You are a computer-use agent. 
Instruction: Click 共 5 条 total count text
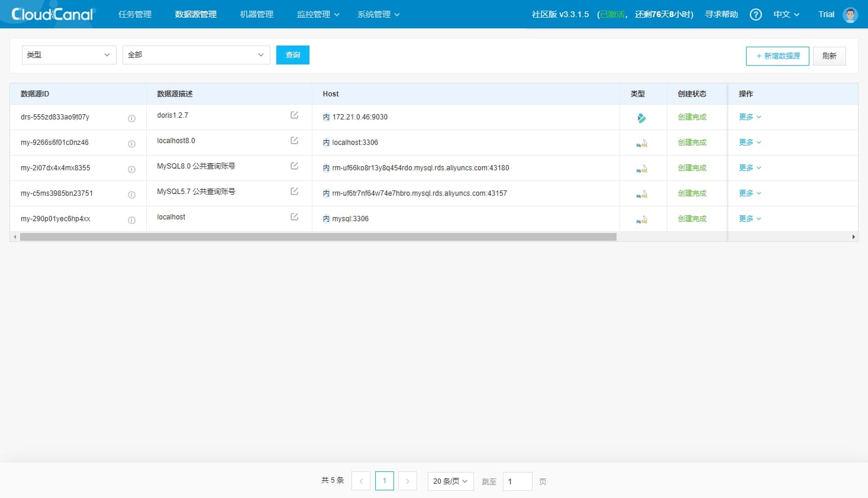[x=333, y=480]
